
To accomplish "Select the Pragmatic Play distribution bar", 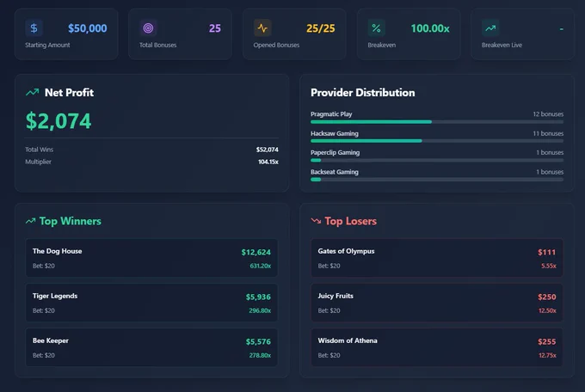I will point(437,121).
